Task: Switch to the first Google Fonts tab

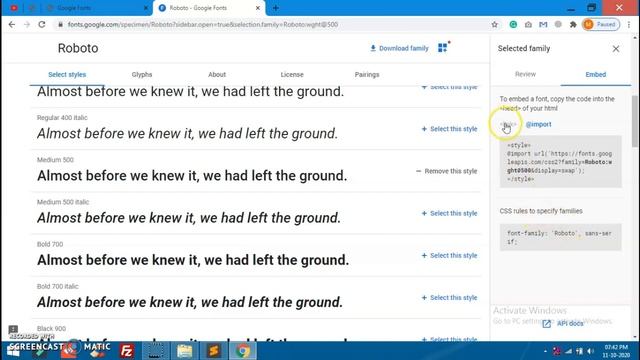Action: [97, 8]
